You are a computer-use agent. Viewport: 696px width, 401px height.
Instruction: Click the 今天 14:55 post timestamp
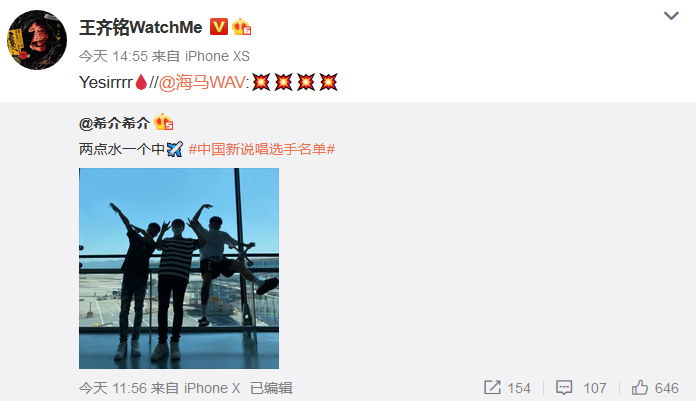point(113,56)
